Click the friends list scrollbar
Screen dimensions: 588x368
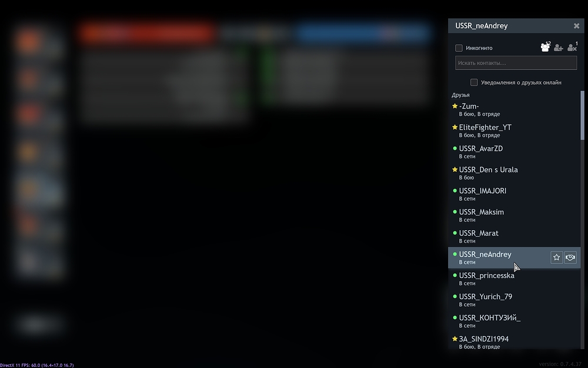click(x=583, y=118)
